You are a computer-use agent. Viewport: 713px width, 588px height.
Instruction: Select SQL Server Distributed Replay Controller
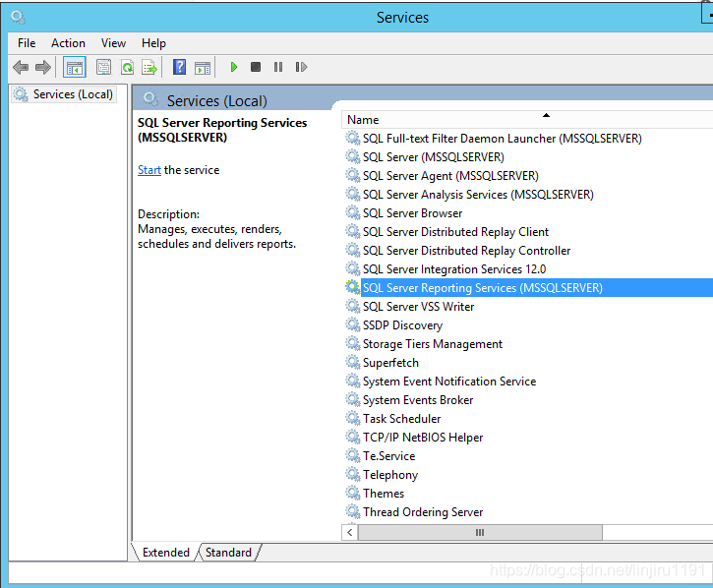466,250
